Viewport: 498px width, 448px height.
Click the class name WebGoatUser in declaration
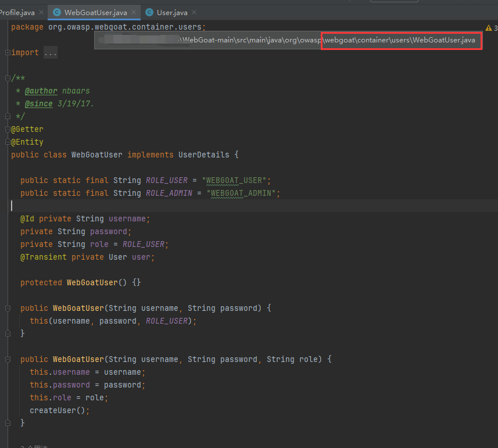click(96, 155)
